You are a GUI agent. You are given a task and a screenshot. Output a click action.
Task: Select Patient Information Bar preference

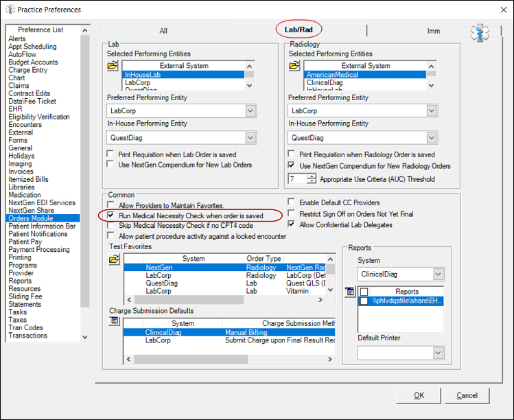(x=42, y=226)
